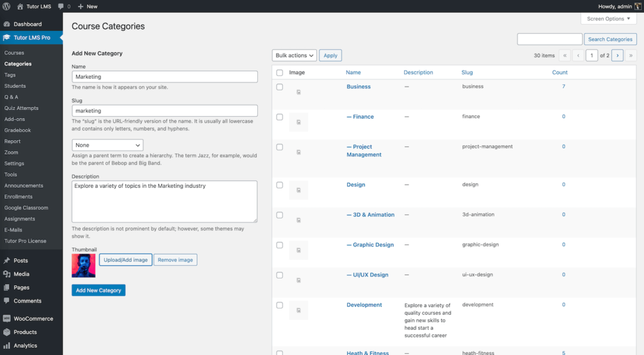The width and height of the screenshot is (644, 355).
Task: Check the Project Management category checkbox
Action: click(x=280, y=147)
